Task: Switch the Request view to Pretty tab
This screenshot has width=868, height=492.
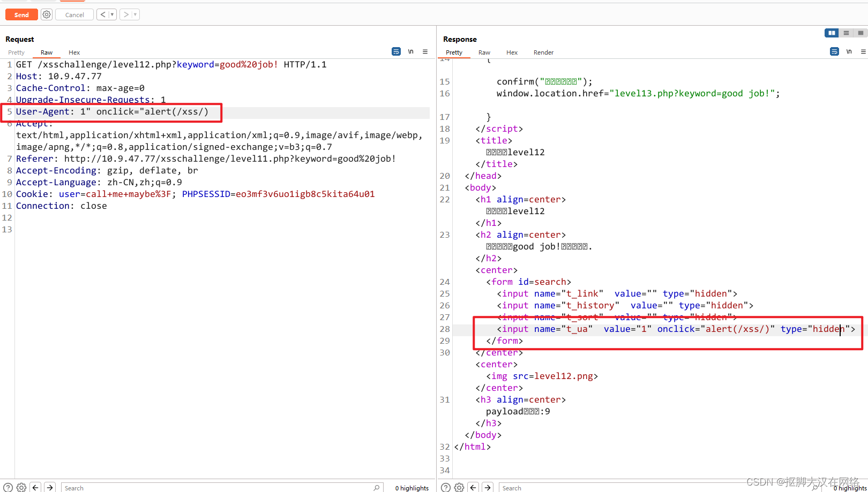Action: pyautogui.click(x=17, y=52)
